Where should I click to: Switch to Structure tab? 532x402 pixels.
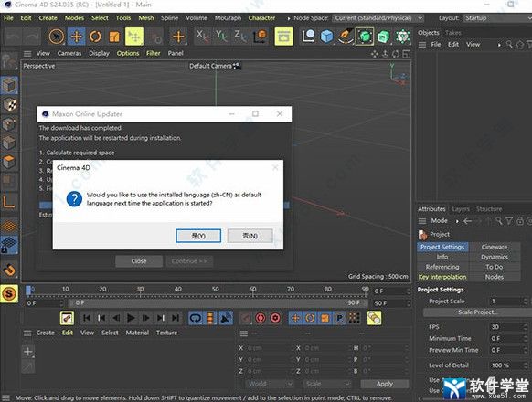tap(489, 209)
